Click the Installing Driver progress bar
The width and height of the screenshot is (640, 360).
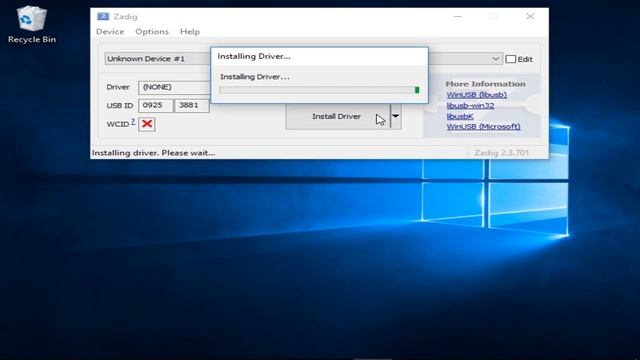click(319, 90)
